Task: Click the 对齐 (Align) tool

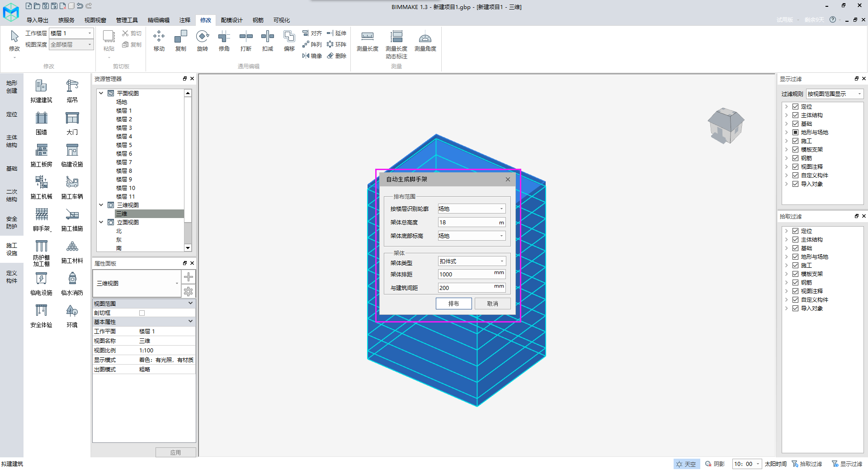Action: point(312,33)
